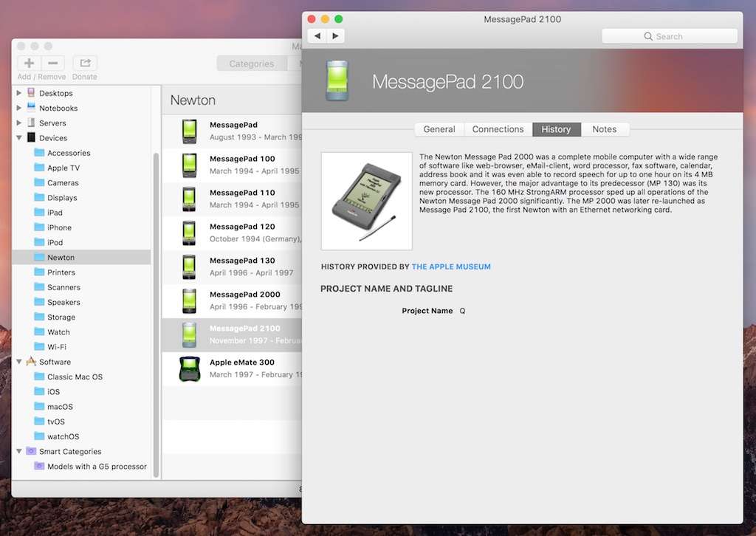Image resolution: width=756 pixels, height=536 pixels.
Task: Go forward with the right arrow button
Action: pyautogui.click(x=335, y=35)
